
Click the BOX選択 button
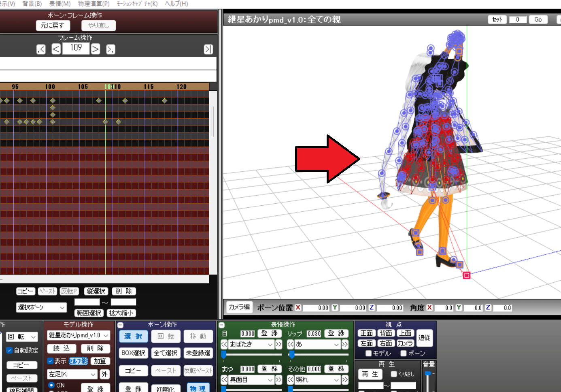tap(134, 353)
